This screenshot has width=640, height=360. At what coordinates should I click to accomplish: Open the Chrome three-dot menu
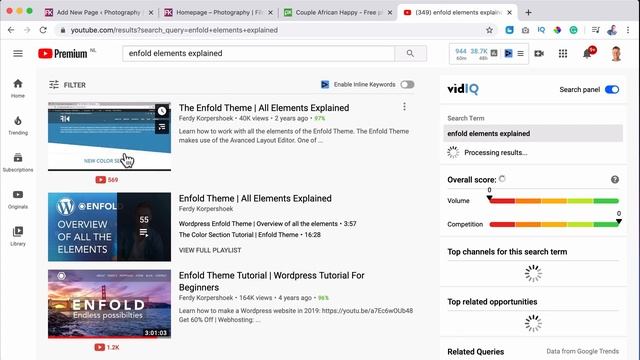pyautogui.click(x=628, y=30)
